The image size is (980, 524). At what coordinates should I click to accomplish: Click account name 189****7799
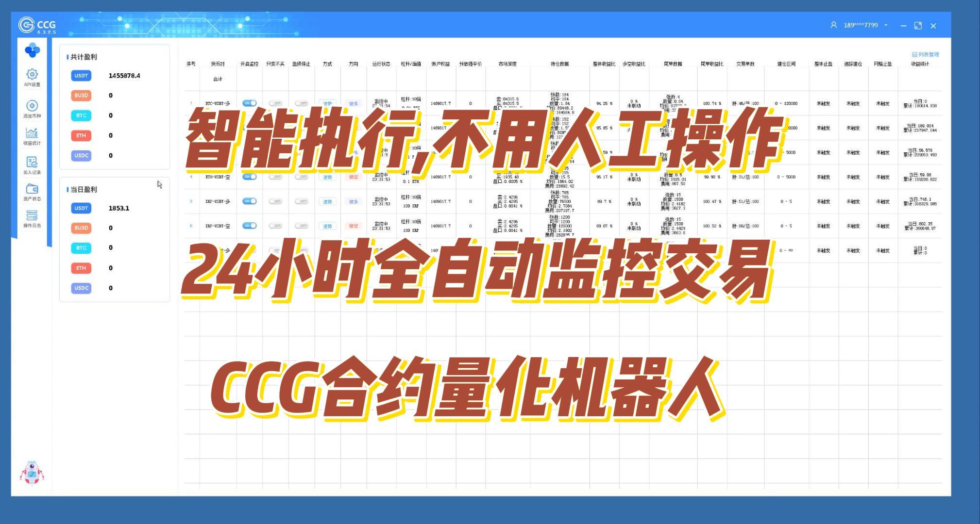click(x=861, y=25)
